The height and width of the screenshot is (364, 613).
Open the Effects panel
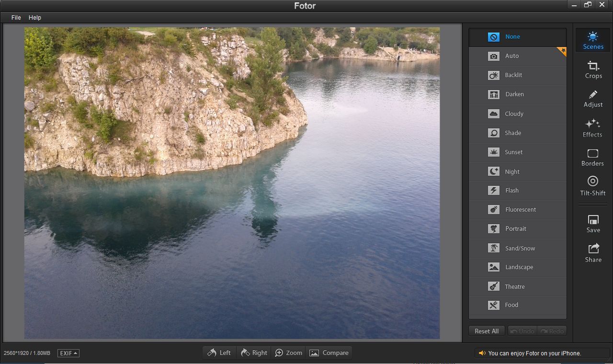[593, 128]
